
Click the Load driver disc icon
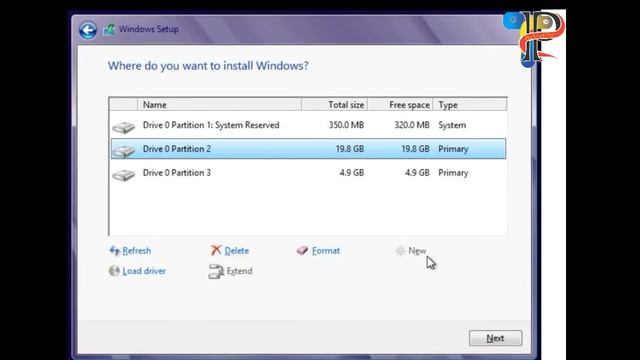tap(114, 271)
